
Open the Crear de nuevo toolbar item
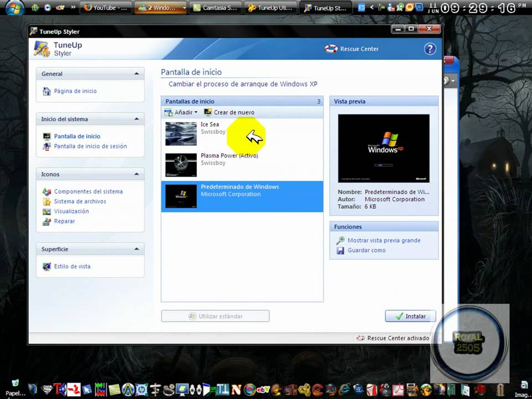click(229, 112)
